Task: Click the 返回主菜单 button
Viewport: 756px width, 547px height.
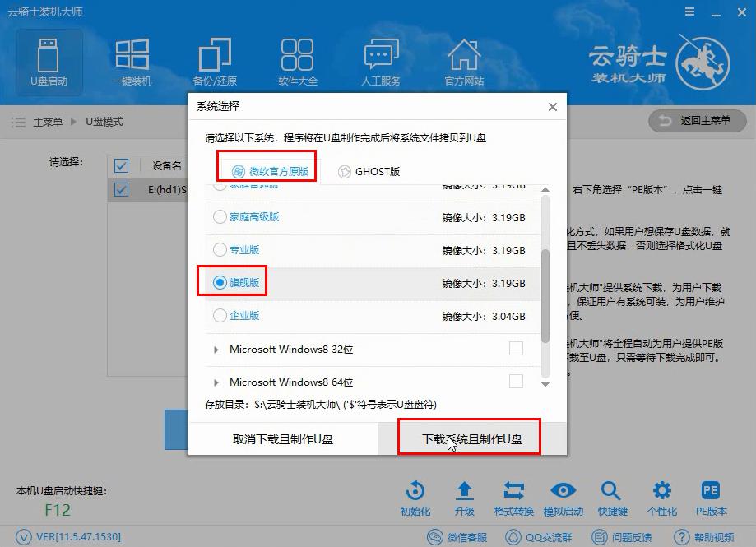Action: (697, 120)
